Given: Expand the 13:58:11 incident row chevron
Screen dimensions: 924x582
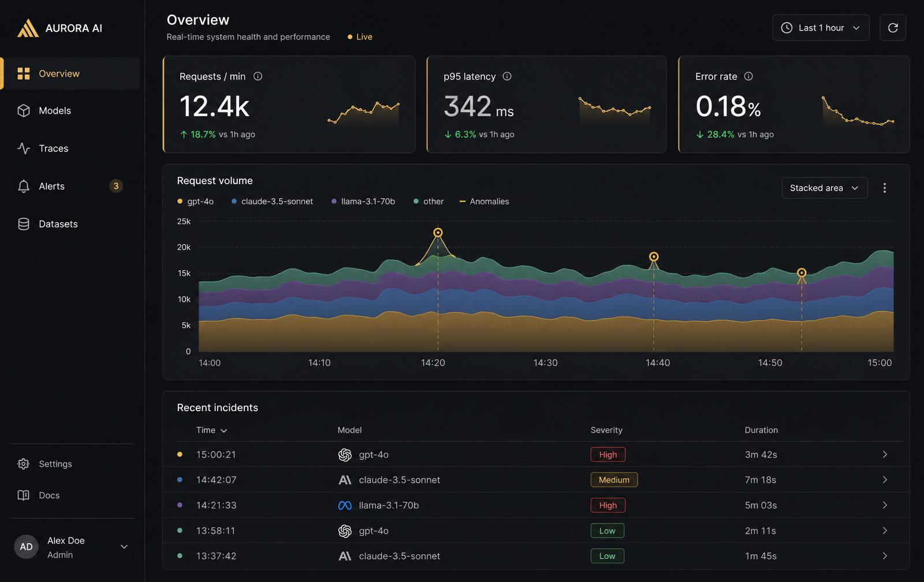Looking at the screenshot, I should pyautogui.click(x=884, y=531).
